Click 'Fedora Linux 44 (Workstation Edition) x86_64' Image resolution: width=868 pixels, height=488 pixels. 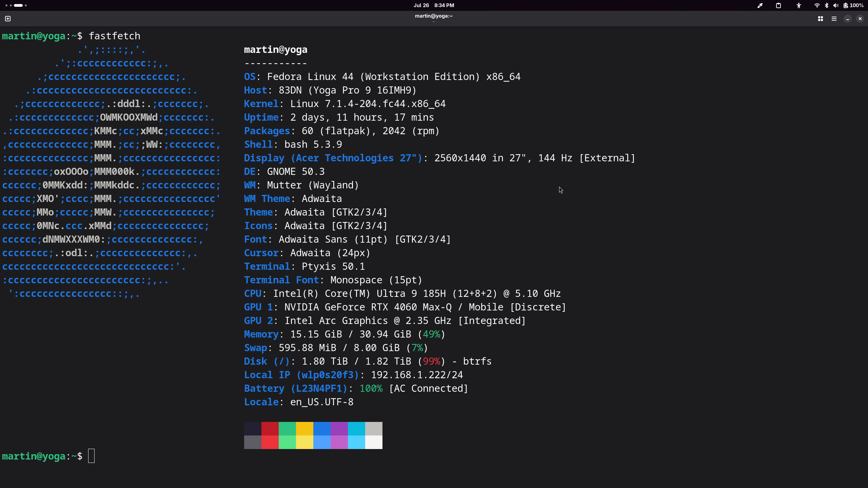click(394, 77)
